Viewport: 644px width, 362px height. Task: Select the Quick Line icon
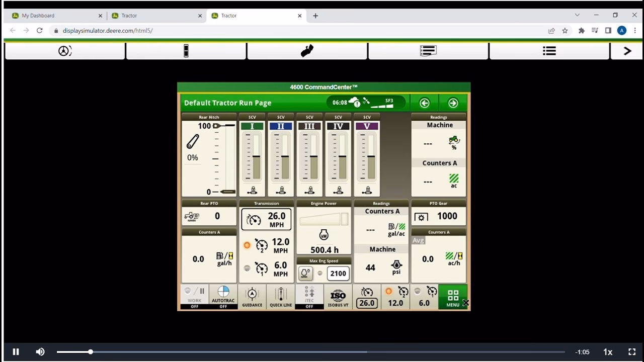tap(280, 296)
